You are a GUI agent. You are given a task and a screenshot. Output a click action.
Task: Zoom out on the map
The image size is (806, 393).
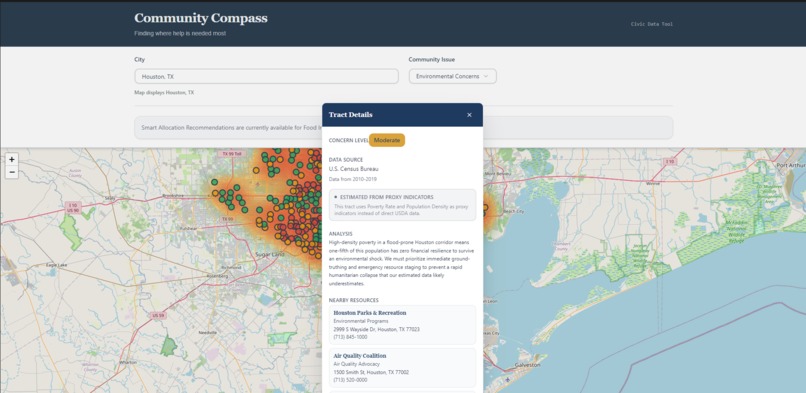12,172
